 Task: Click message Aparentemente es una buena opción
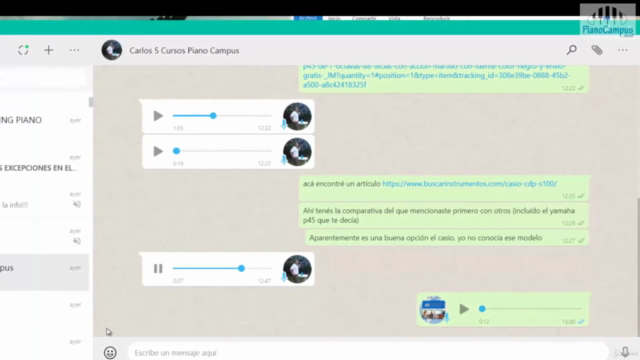point(447,238)
